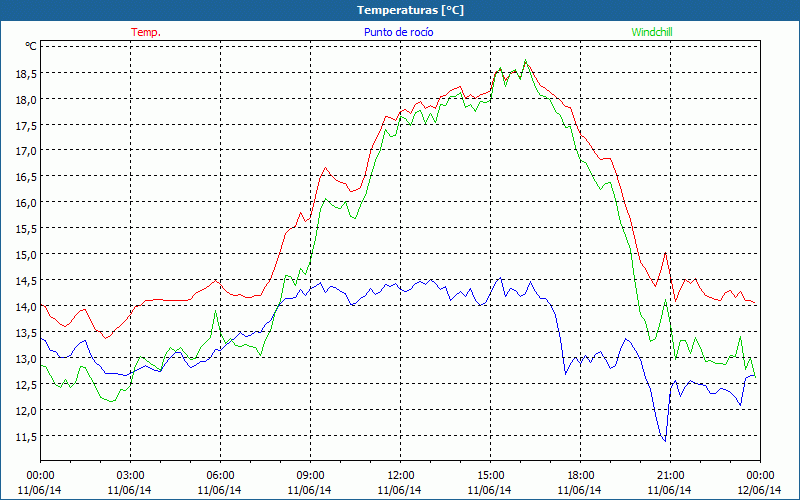Click the 12/06/14 date label
Screen dimensions: 800x500
pos(760,490)
